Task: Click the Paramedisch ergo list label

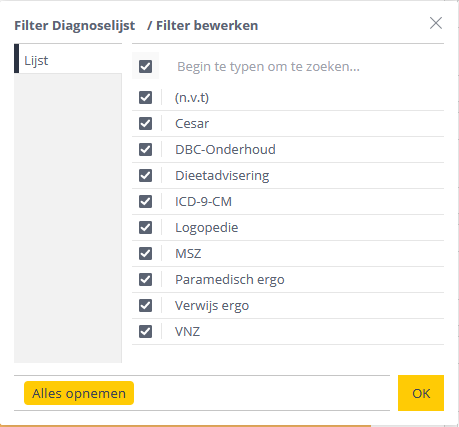Action: pos(230,280)
